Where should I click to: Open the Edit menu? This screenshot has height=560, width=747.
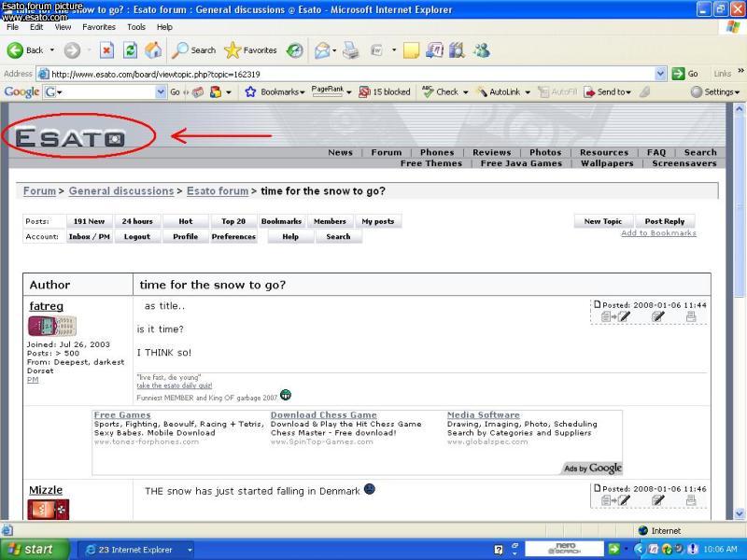pyautogui.click(x=36, y=27)
